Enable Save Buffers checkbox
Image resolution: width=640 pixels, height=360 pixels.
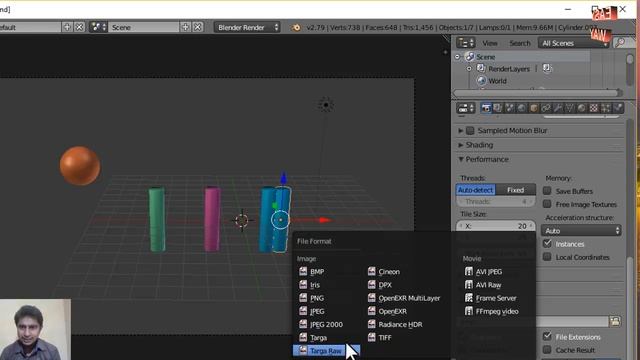click(x=547, y=191)
